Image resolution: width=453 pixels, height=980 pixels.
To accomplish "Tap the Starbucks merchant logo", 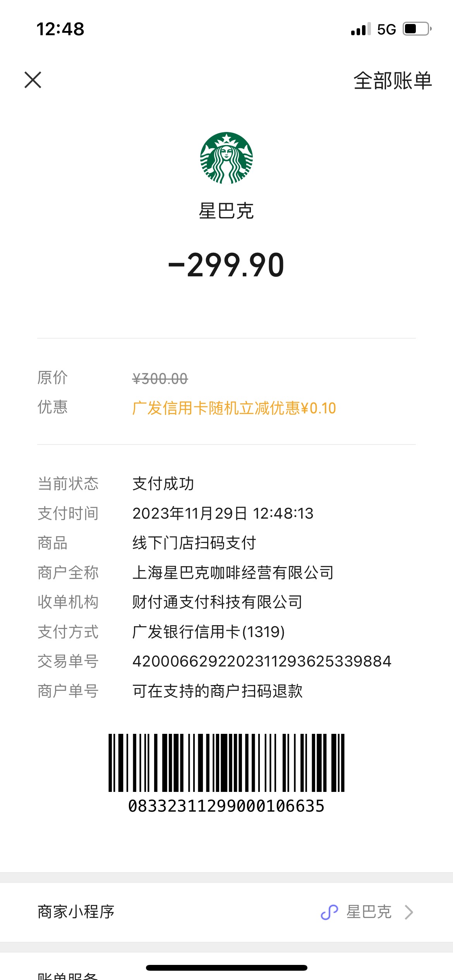I will tap(226, 158).
